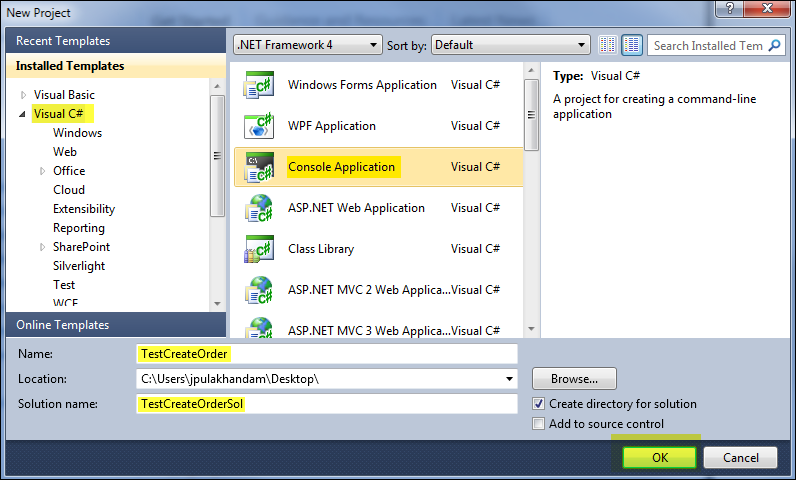The height and width of the screenshot is (480, 796).
Task: Click the 'Console Application' template name
Action: 341,167
